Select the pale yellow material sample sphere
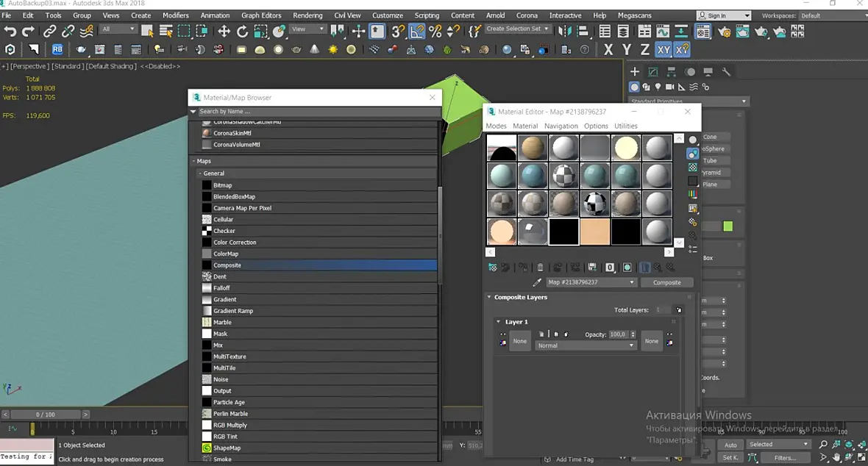 (x=626, y=148)
